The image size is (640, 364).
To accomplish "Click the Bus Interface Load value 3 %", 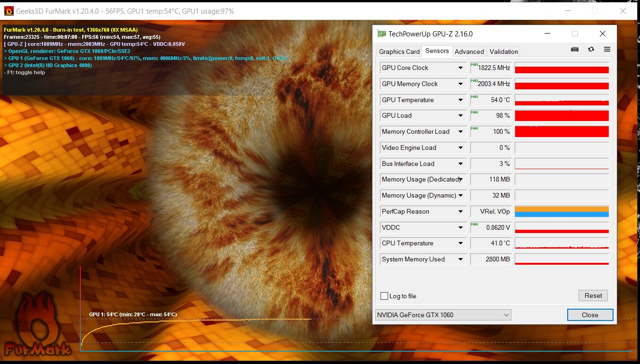I will click(x=491, y=164).
